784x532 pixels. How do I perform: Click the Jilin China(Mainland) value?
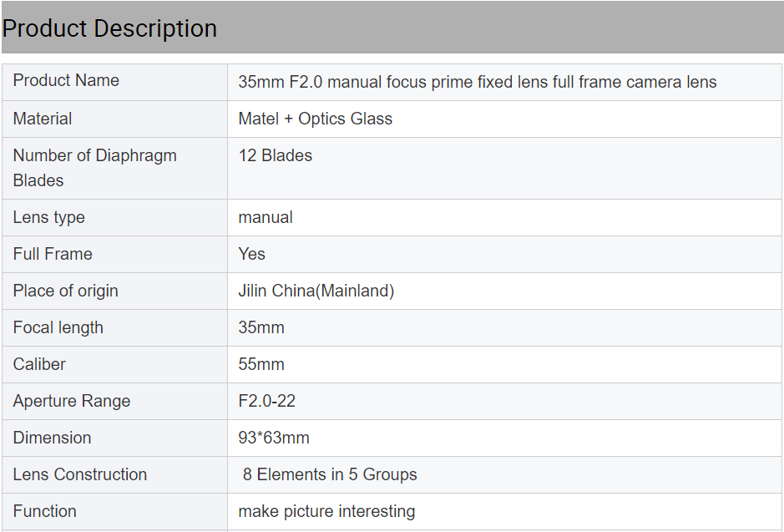316,291
